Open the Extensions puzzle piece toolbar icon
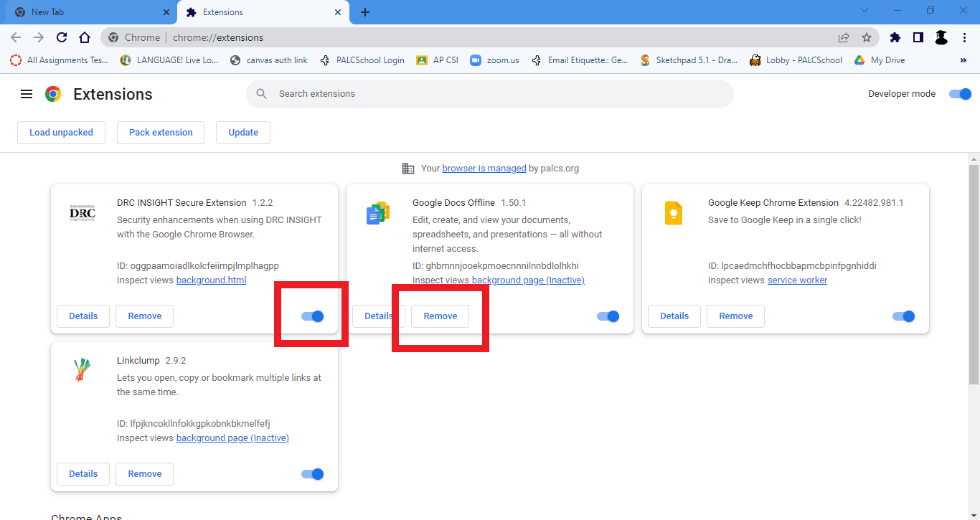 point(895,37)
